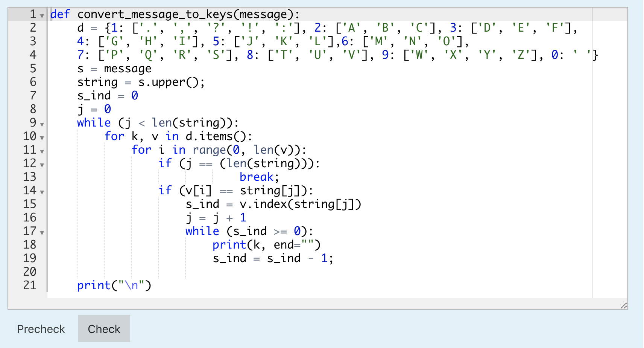Click 's_ind = 0' on line 7
The image size is (644, 348).
pyautogui.click(x=108, y=96)
